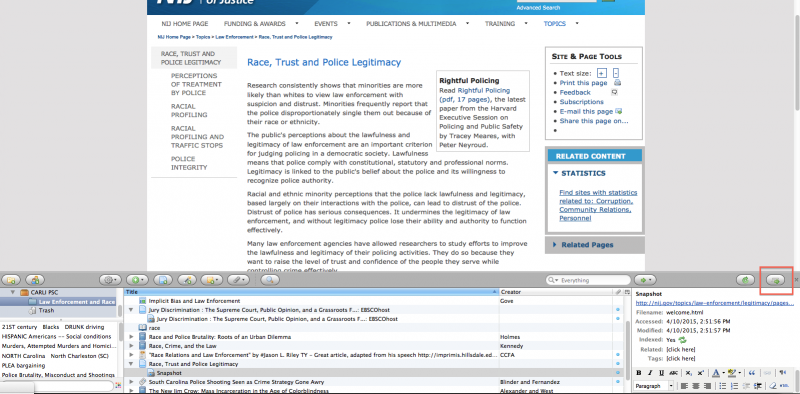The image size is (800, 394).
Task: Expand South Carolina Police Shooting item
Action: (x=131, y=382)
